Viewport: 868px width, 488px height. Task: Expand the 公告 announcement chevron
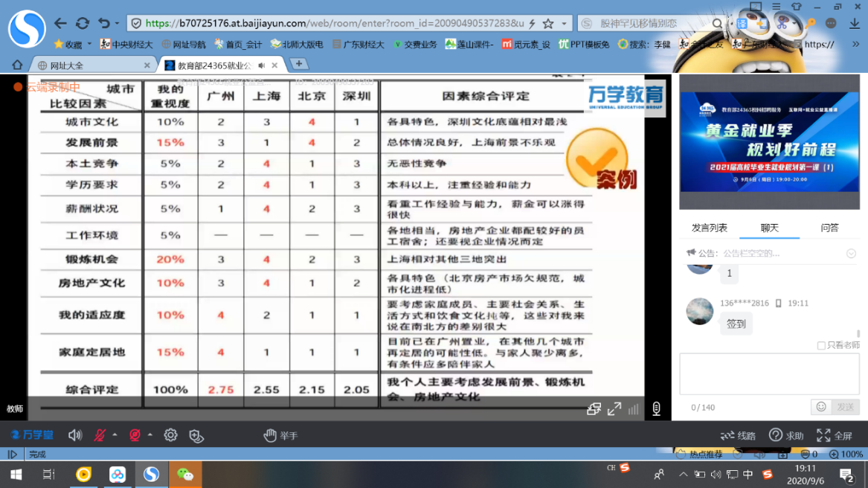tap(851, 253)
